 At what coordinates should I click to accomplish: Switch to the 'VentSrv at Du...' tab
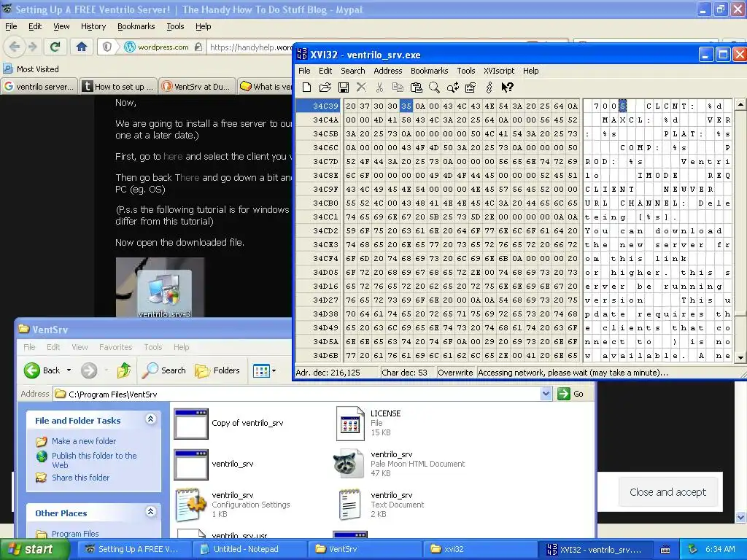(197, 86)
